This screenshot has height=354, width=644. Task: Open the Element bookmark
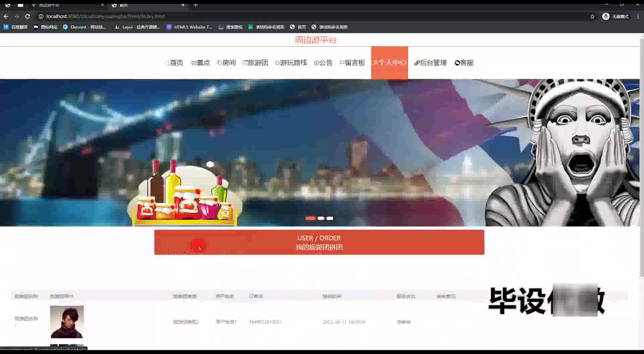[85, 27]
